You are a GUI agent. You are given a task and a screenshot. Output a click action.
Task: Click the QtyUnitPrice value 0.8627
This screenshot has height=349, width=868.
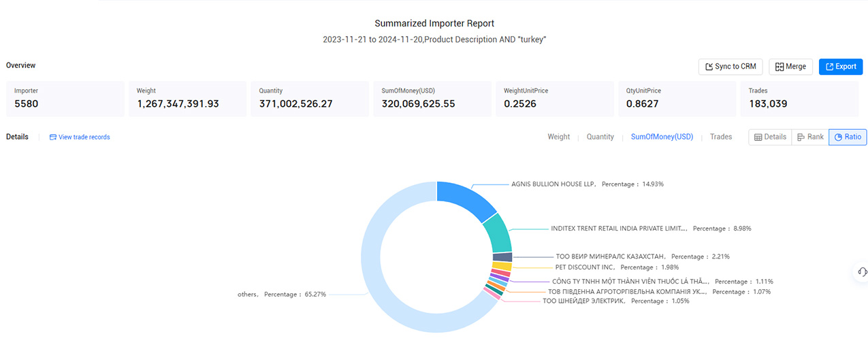point(641,104)
